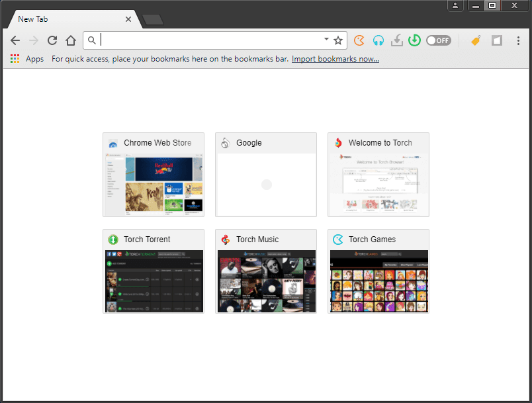Screen dimensions: 532x403
Task: Expand the address bar dropdown arrow
Action: coord(326,39)
